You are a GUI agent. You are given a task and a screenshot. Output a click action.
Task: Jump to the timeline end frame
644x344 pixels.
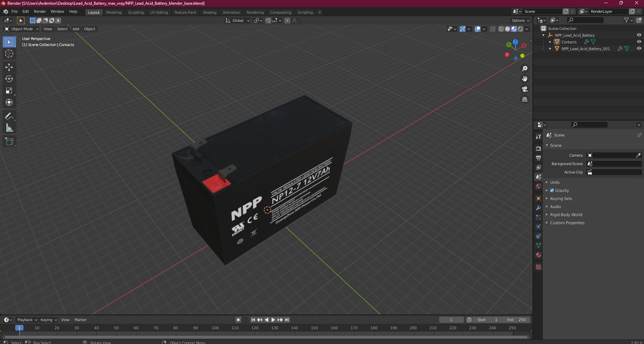pyautogui.click(x=287, y=320)
